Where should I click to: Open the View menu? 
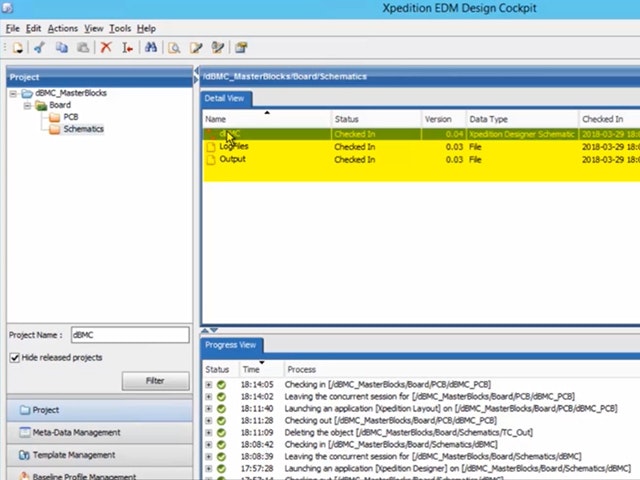(x=94, y=29)
